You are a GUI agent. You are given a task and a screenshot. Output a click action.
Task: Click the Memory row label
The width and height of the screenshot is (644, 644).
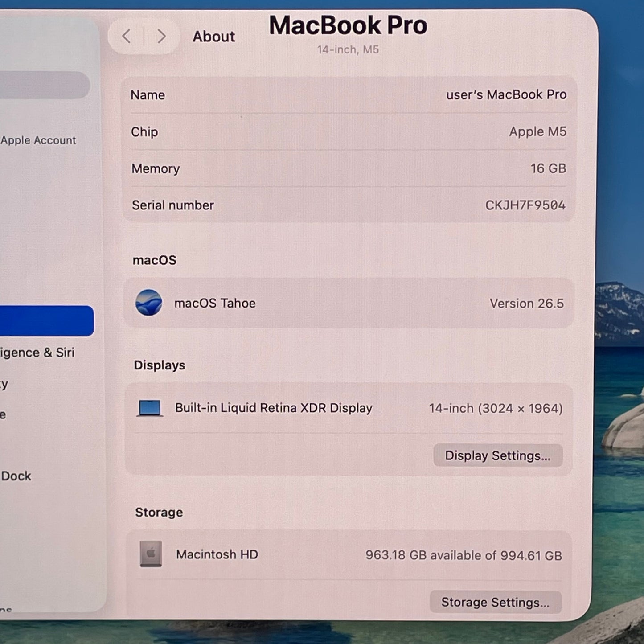point(156,168)
